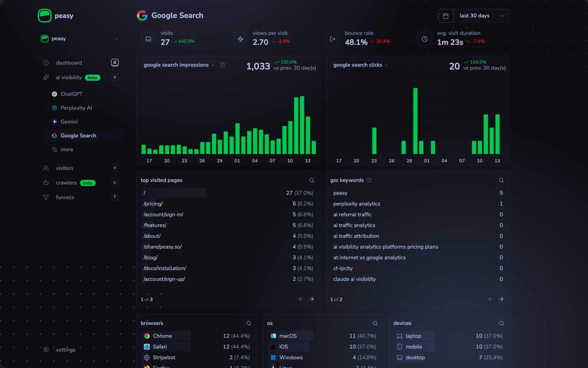588x368 pixels.
Task: Click the search icon in gsc keywords panel
Action: [501, 180]
